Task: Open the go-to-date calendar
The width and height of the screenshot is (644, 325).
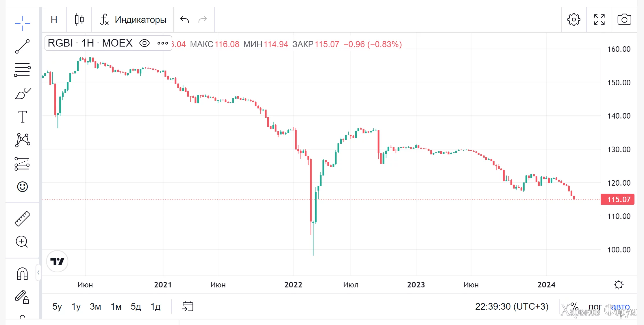Action: [188, 306]
